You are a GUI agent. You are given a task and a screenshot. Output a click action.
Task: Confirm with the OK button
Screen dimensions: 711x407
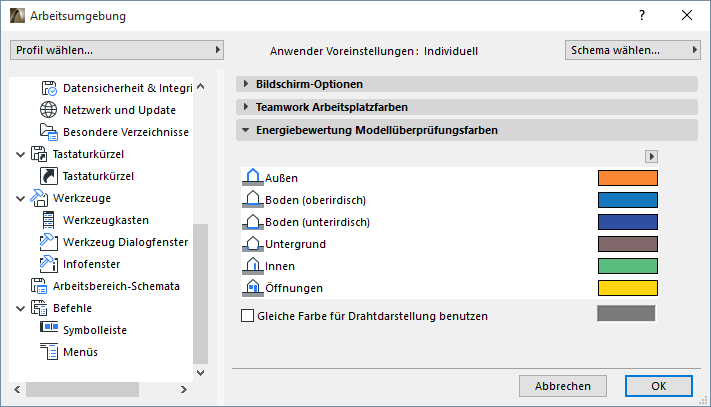[658, 385]
